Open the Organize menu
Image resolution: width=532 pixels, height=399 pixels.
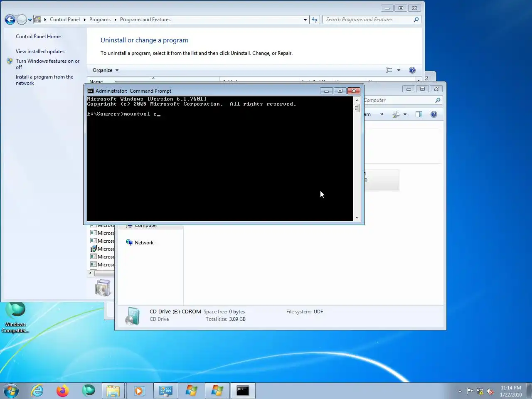(x=106, y=70)
